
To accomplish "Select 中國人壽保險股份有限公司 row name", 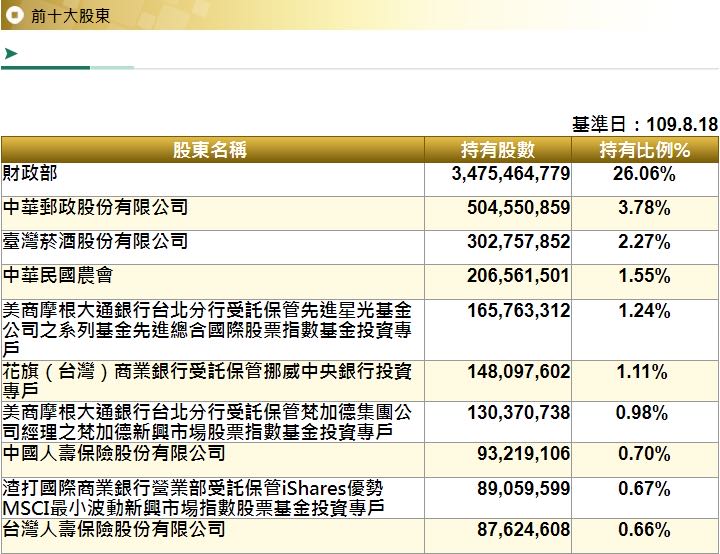I will pyautogui.click(x=114, y=453).
